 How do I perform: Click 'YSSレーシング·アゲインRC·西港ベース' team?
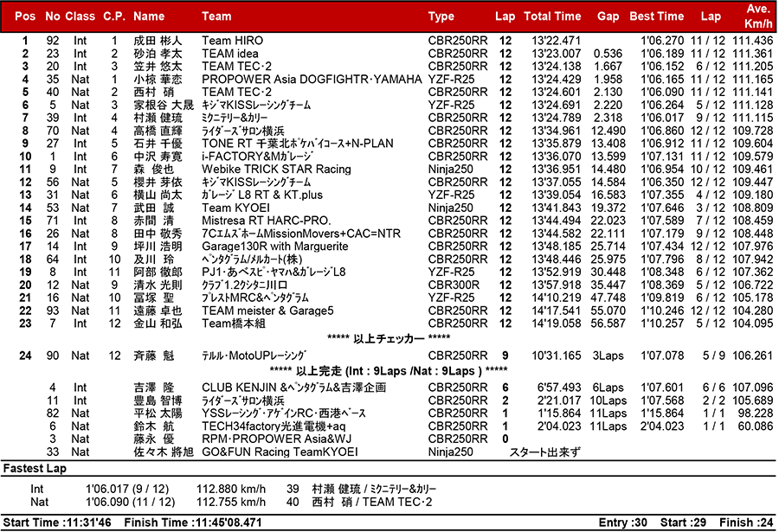284,413
